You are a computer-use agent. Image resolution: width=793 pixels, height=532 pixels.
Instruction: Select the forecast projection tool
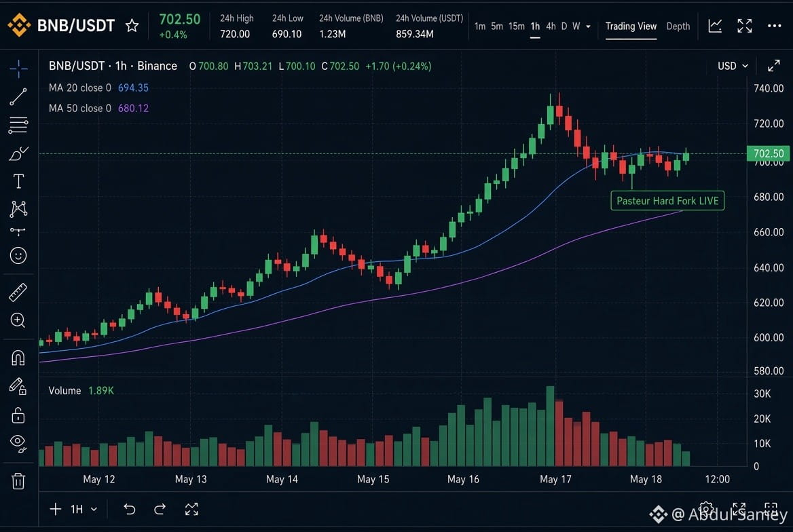pyautogui.click(x=18, y=231)
